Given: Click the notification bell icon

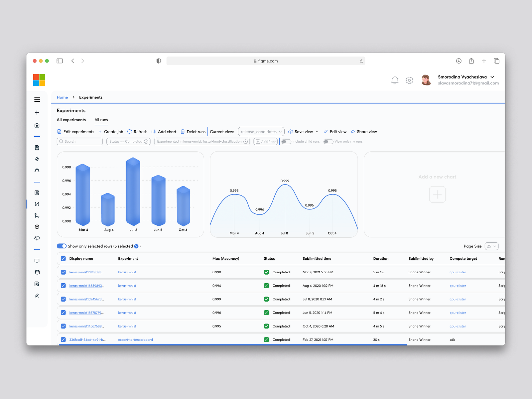Looking at the screenshot, I should [395, 80].
